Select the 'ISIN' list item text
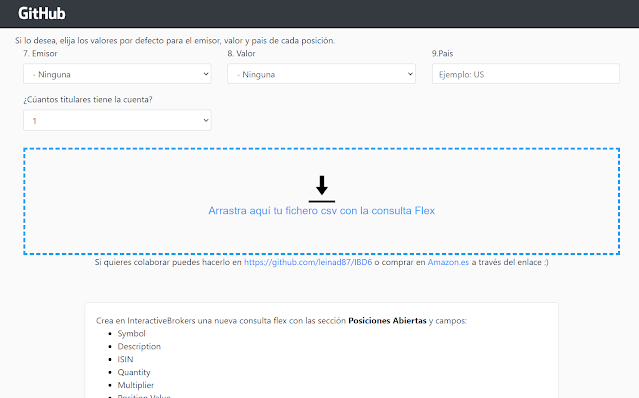The image size is (639, 398). click(x=125, y=359)
